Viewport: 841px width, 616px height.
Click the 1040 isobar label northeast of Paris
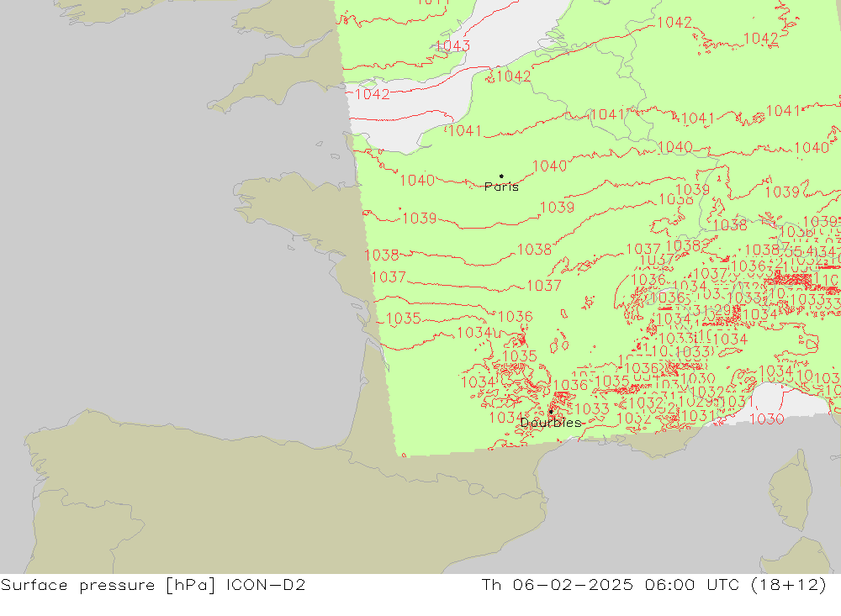(550, 166)
